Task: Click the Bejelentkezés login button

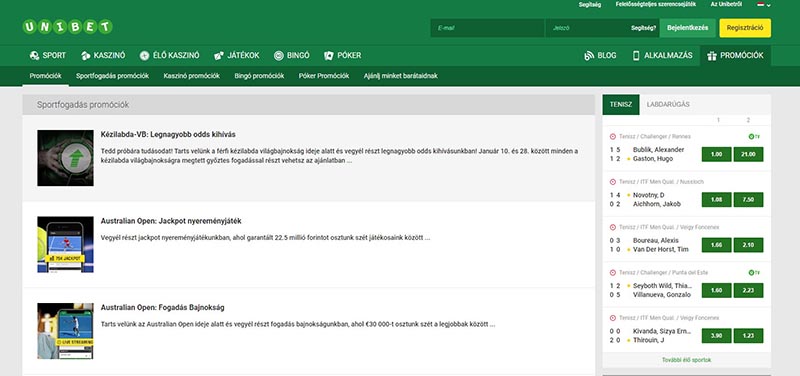Action: pyautogui.click(x=687, y=28)
